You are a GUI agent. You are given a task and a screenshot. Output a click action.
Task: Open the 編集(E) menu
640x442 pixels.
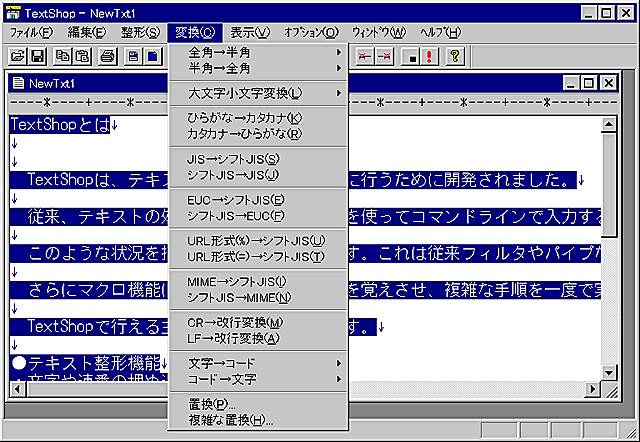click(x=87, y=33)
